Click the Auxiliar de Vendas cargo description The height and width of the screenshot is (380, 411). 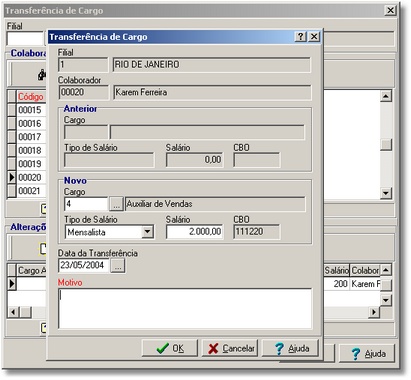(x=215, y=204)
